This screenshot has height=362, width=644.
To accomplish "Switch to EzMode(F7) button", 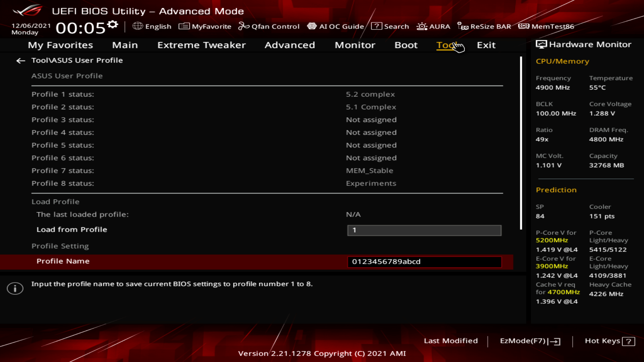I will 530,341.
